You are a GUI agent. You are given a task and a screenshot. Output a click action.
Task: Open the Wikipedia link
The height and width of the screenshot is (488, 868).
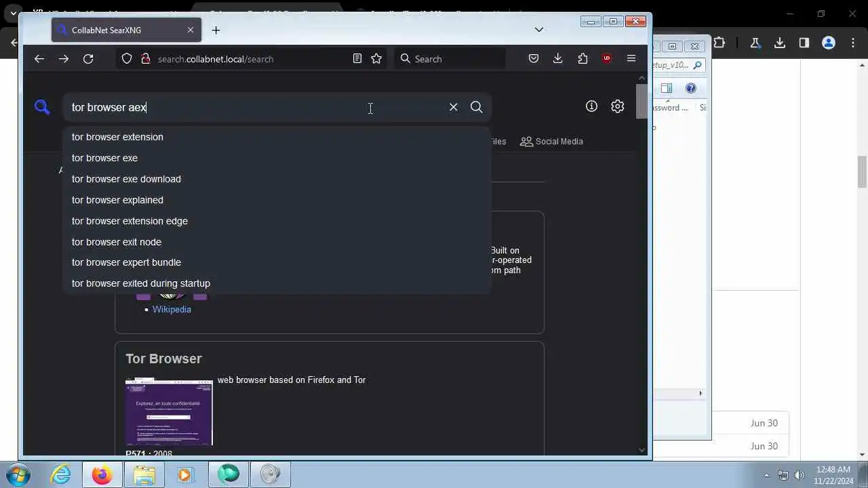click(172, 309)
